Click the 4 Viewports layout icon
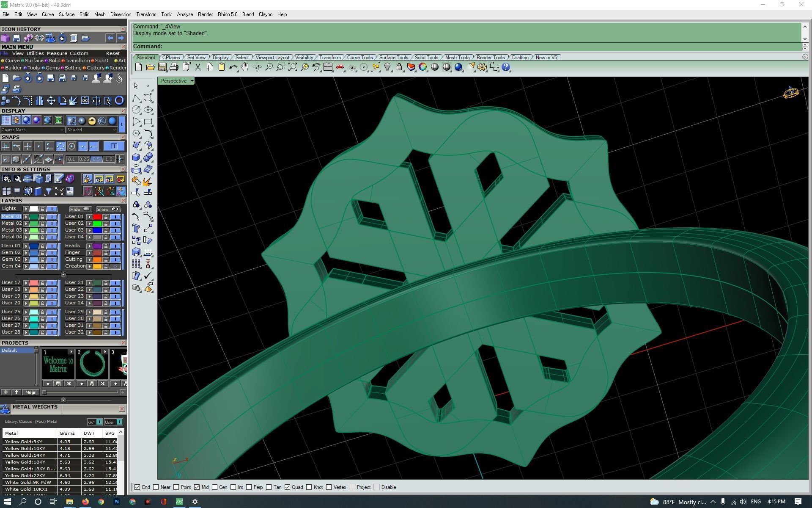 328,67
